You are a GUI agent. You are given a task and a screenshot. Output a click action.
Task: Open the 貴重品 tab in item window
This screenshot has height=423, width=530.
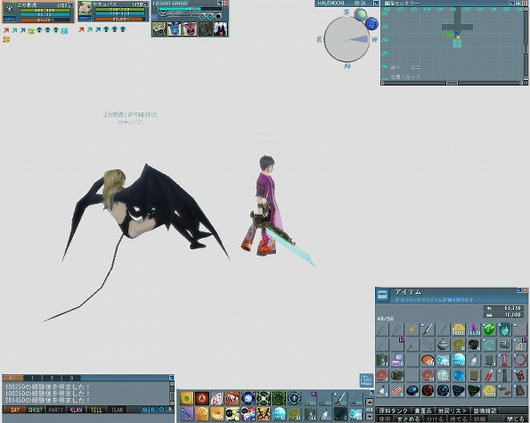tap(423, 410)
